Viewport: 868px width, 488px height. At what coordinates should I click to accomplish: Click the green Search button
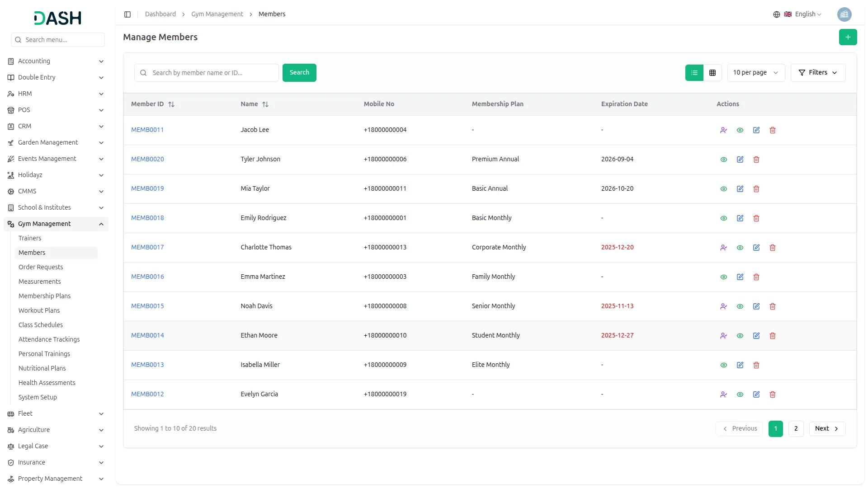point(299,73)
